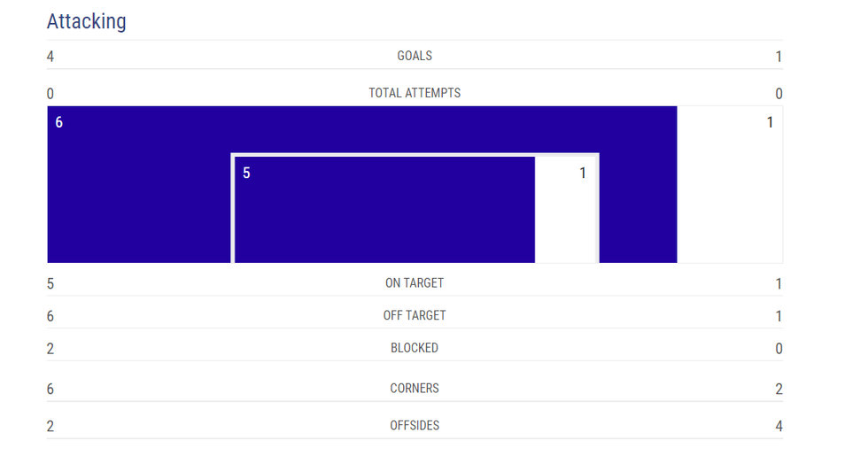Image resolution: width=868 pixels, height=471 pixels.
Task: Click the home team's on target value 5 in the ON TARGET row
Action: tap(50, 284)
